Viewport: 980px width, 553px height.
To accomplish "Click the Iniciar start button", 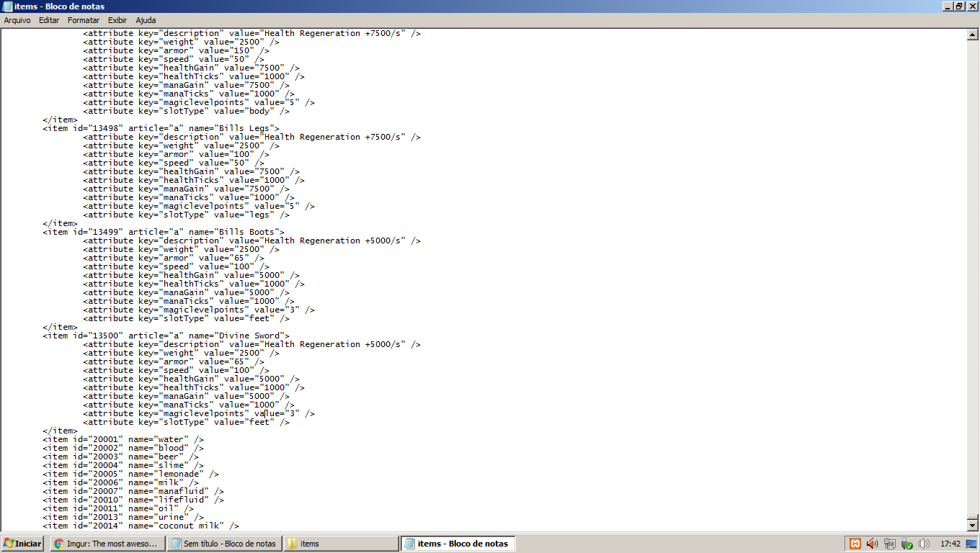I will point(23,544).
